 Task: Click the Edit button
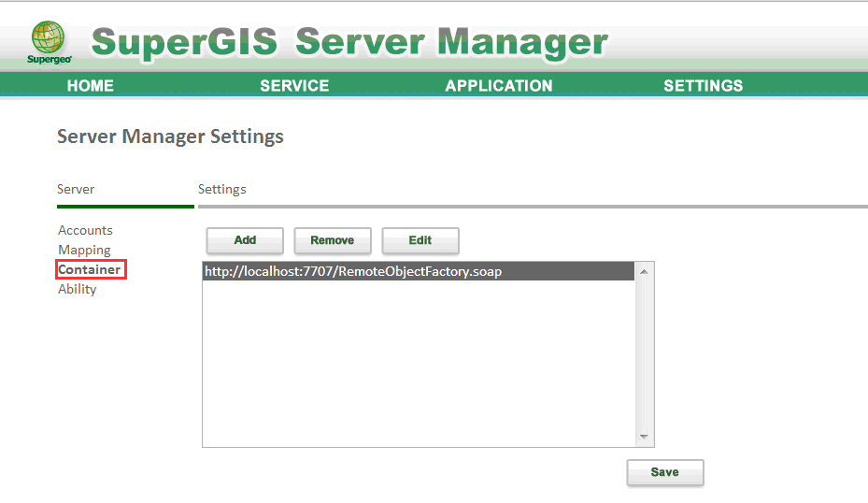tap(420, 240)
